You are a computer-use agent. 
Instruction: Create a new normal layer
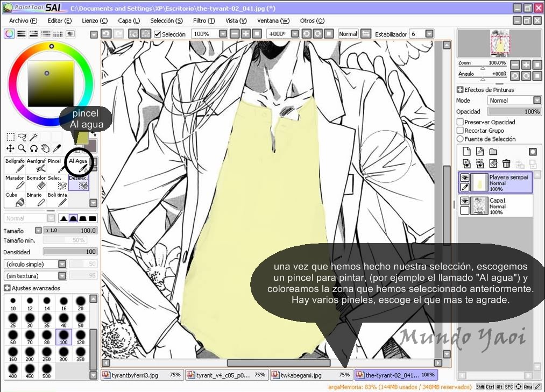click(x=466, y=151)
